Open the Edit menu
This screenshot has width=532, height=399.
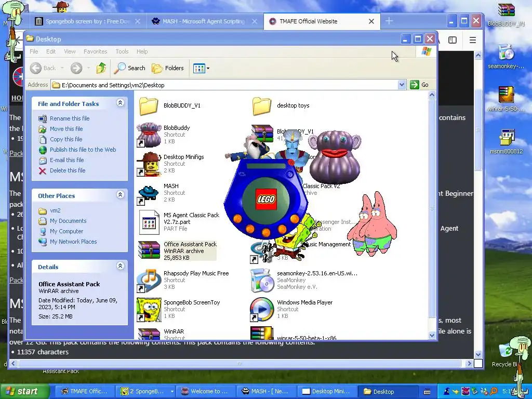(x=51, y=51)
